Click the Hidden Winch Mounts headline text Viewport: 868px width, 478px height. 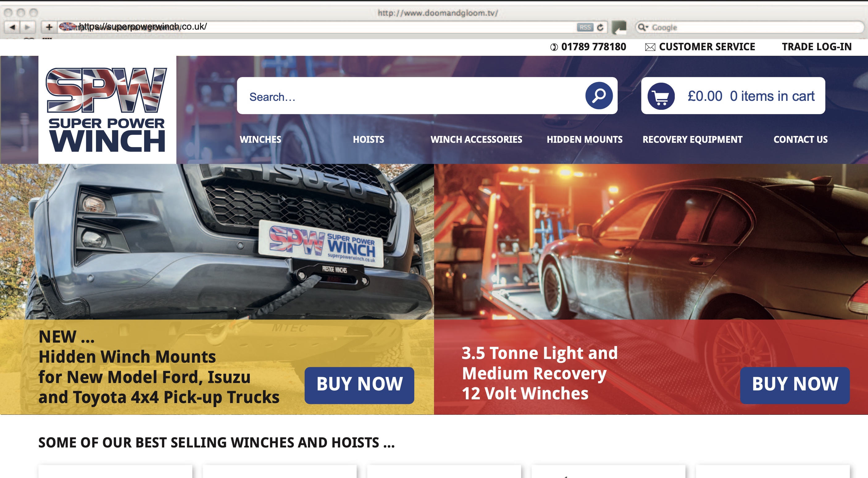point(159,367)
